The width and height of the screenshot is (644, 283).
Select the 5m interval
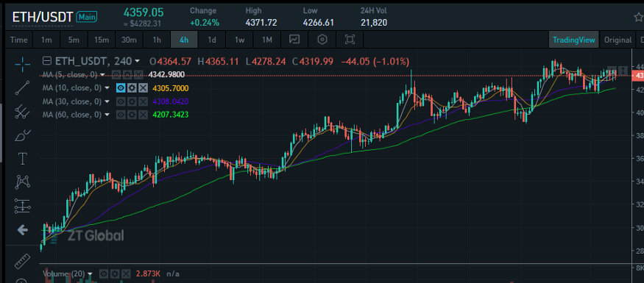pyautogui.click(x=74, y=40)
